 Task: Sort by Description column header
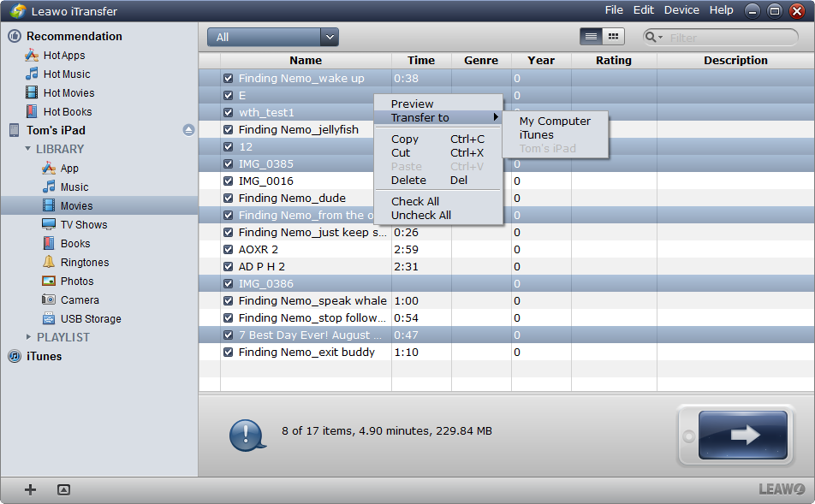[735, 60]
